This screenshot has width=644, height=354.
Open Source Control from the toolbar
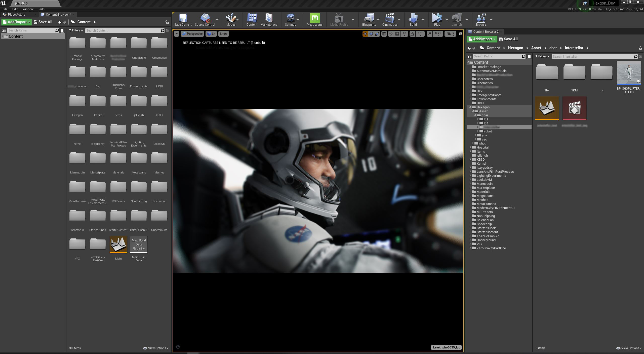[x=205, y=20]
